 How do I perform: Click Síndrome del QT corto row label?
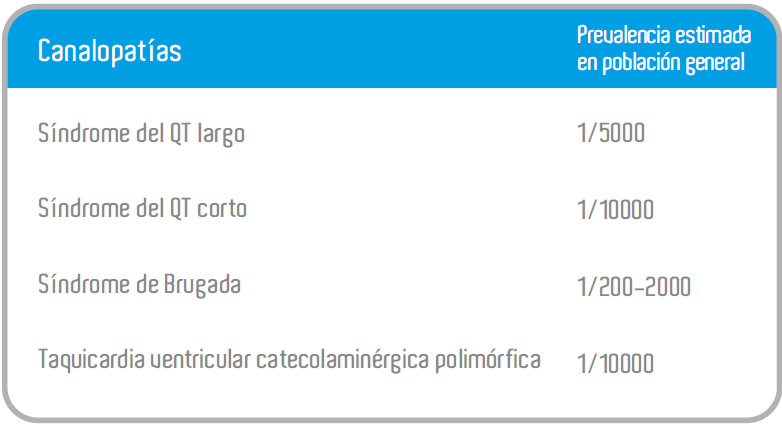click(x=142, y=208)
